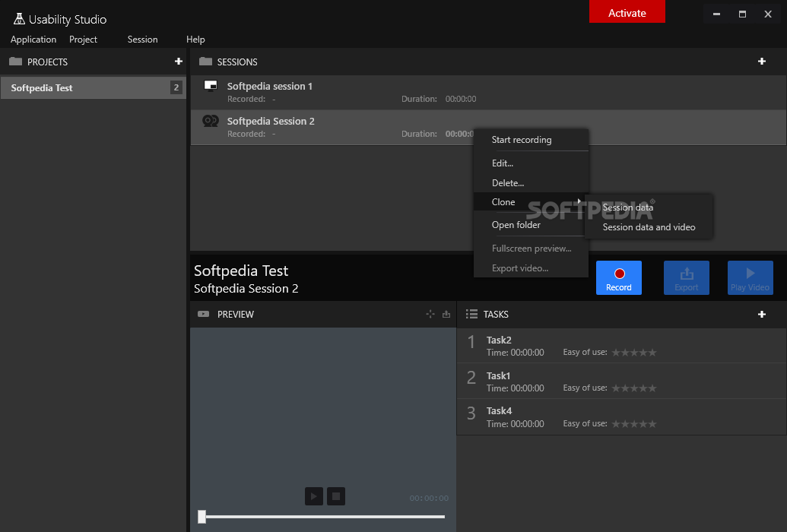Clone Session data only
Viewport: 787px width, 532px height.
click(x=649, y=207)
